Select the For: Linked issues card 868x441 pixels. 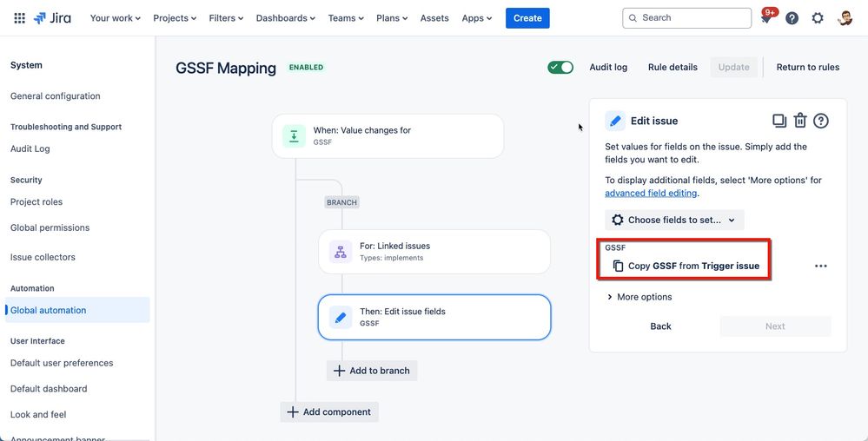pos(434,252)
